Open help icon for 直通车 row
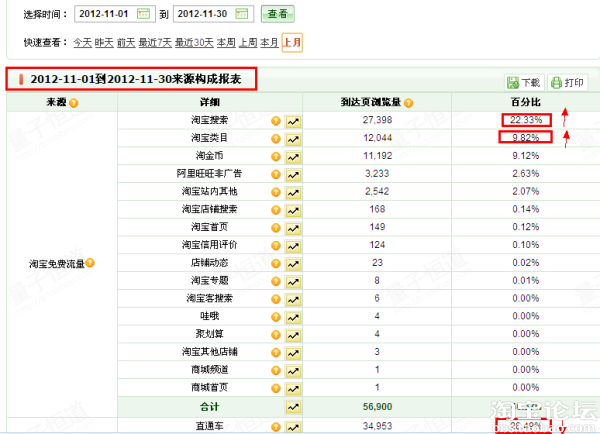The image size is (600, 434). 276,426
